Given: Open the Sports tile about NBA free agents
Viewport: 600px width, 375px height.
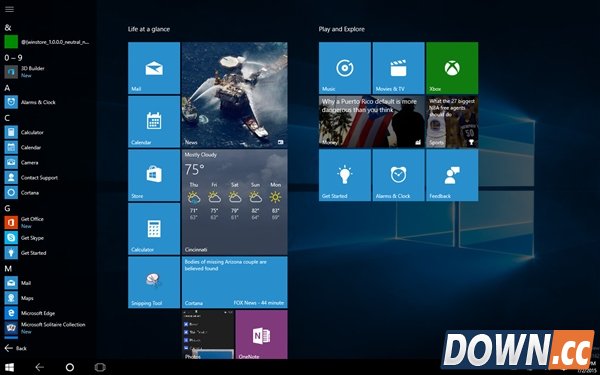Looking at the screenshot, I should pyautogui.click(x=452, y=121).
